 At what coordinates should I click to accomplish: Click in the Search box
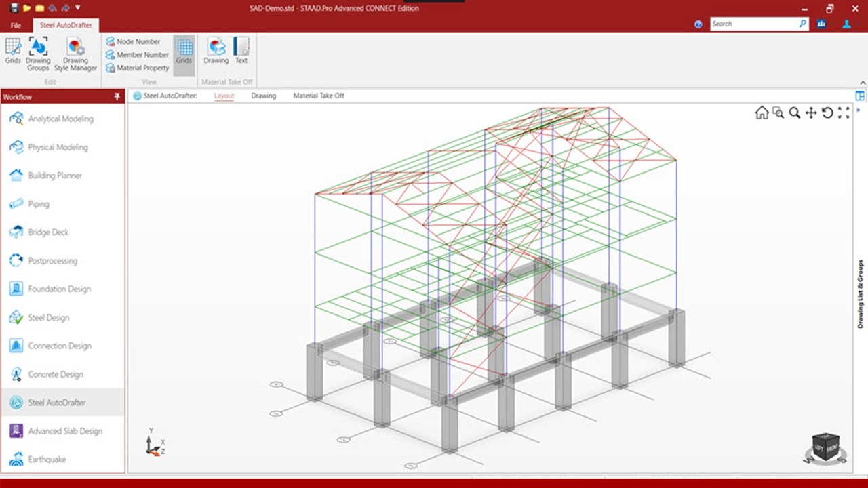tap(753, 24)
